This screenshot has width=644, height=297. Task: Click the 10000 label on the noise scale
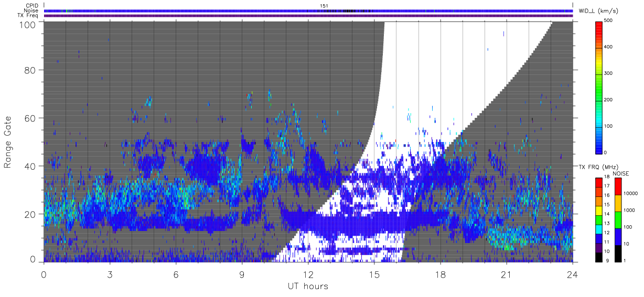pos(630,193)
